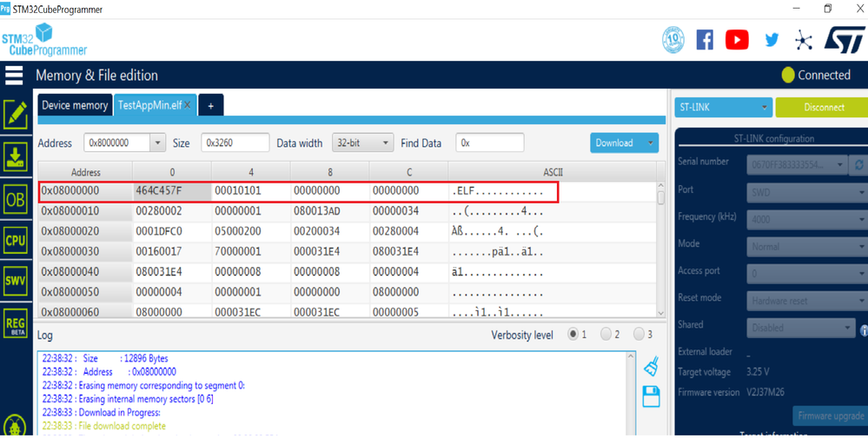Select the 70000001 memory cell

click(x=251, y=251)
